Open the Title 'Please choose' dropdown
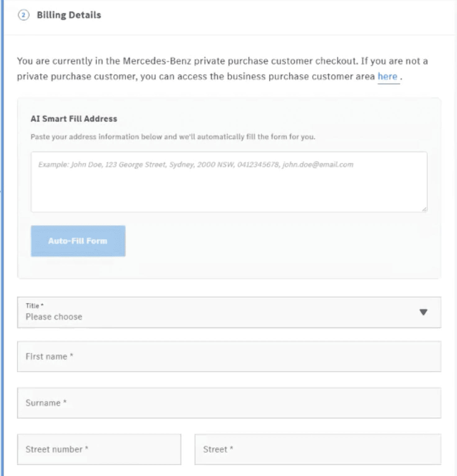457x476 pixels. (x=217, y=313)
